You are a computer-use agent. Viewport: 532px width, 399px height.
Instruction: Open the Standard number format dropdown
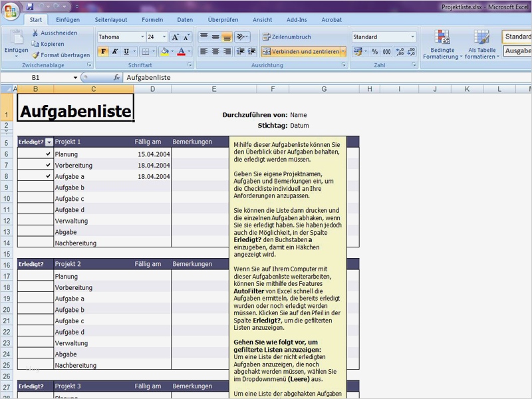pos(412,37)
